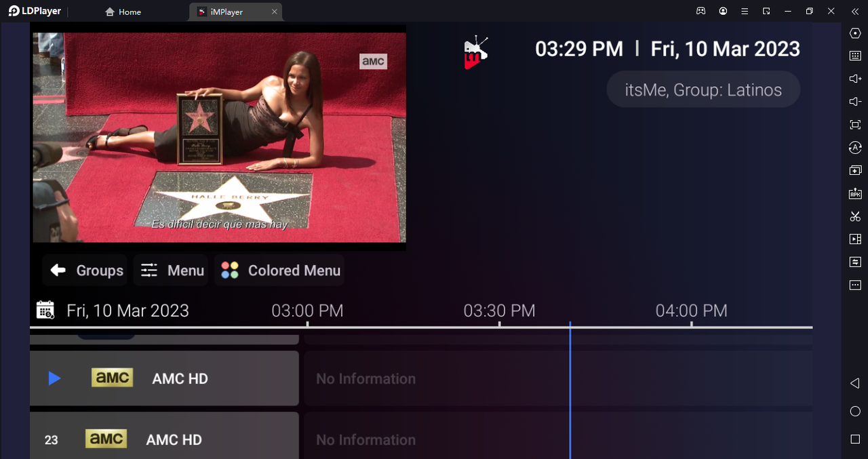Image resolution: width=868 pixels, height=459 pixels.
Task: Click the Android home circle button
Action: pos(855,412)
